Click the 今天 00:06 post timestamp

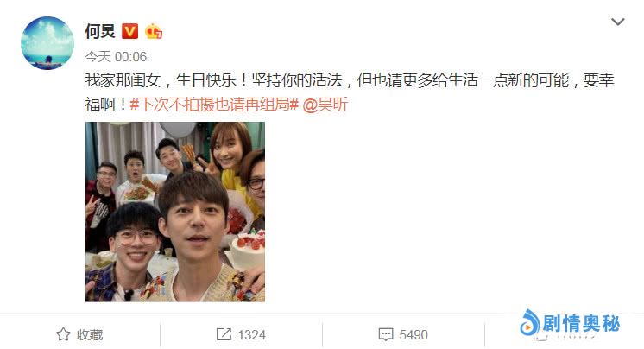(116, 57)
